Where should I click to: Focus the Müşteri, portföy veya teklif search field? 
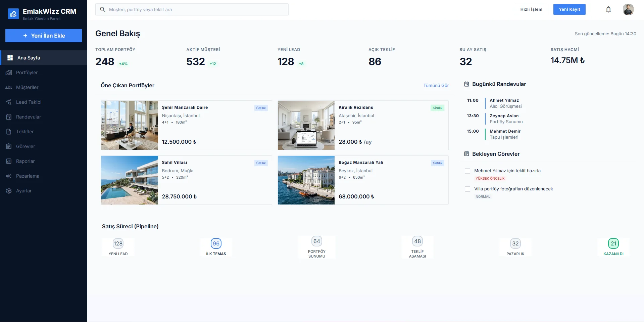[x=192, y=9]
